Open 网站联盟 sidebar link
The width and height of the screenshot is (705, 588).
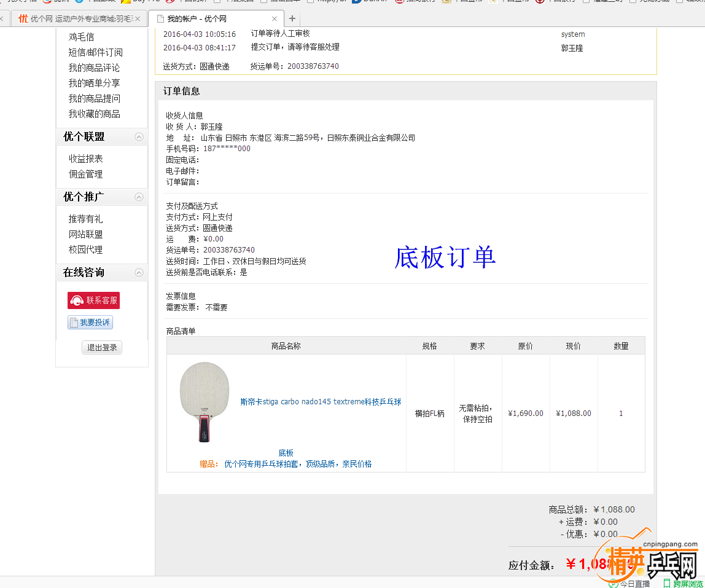[85, 234]
